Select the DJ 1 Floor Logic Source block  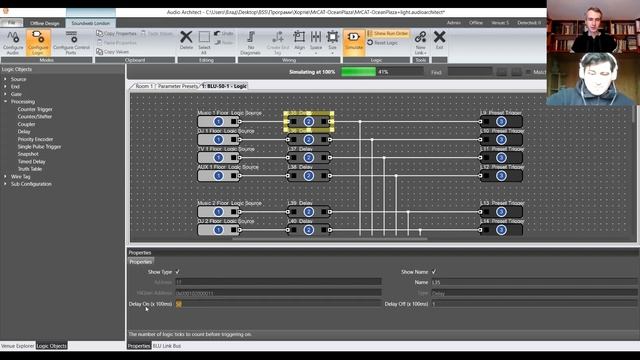point(219,140)
